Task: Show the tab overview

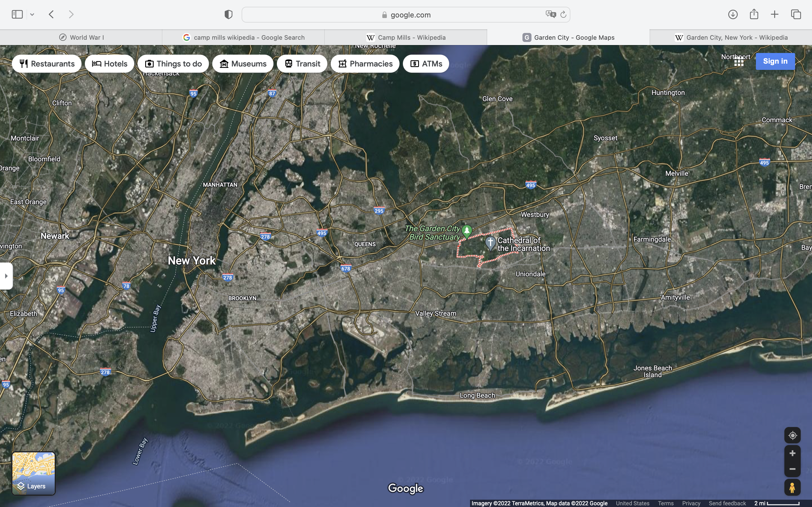Action: 796,14
